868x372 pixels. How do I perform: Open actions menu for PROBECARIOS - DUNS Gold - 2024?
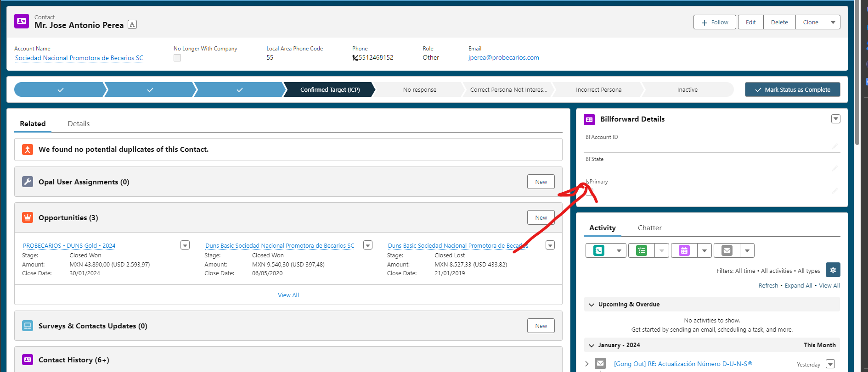[x=185, y=245]
